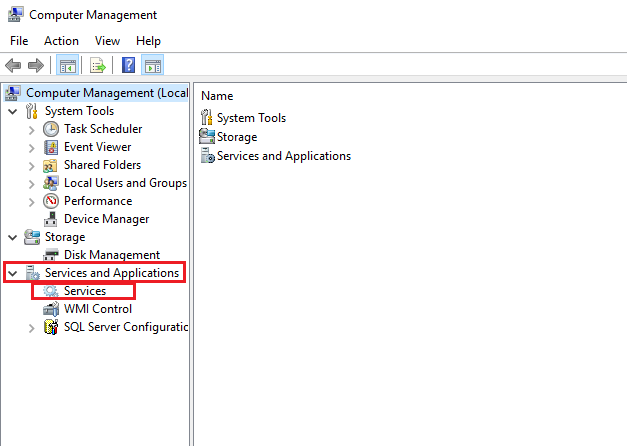
Task: Select System Tools text in right pane
Action: point(252,118)
